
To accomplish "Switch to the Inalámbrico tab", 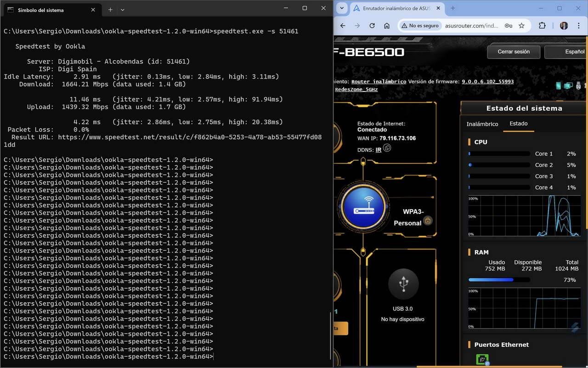I will (482, 124).
